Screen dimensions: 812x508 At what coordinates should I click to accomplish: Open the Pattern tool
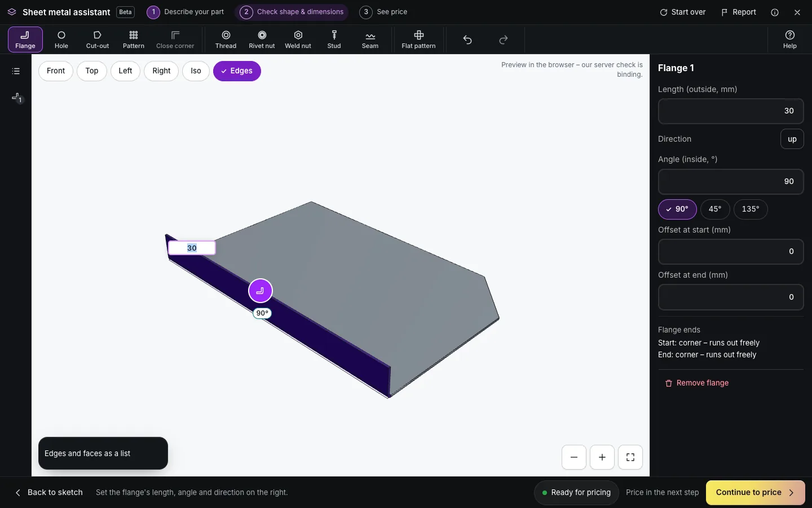(134, 40)
